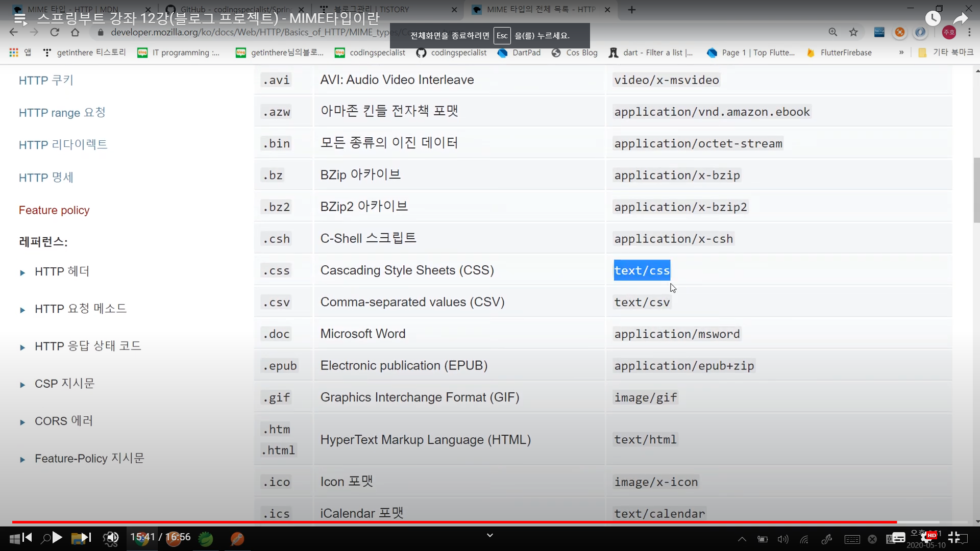Go to the previous video
980x551 pixels.
coord(27,537)
